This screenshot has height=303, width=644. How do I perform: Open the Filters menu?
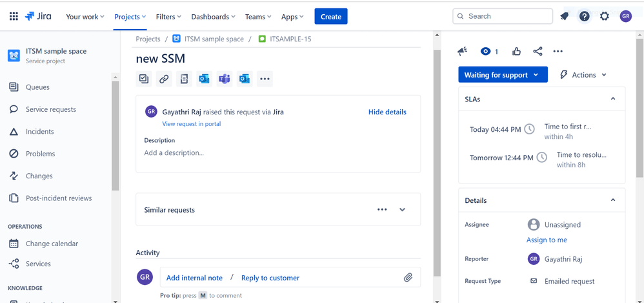(168, 17)
